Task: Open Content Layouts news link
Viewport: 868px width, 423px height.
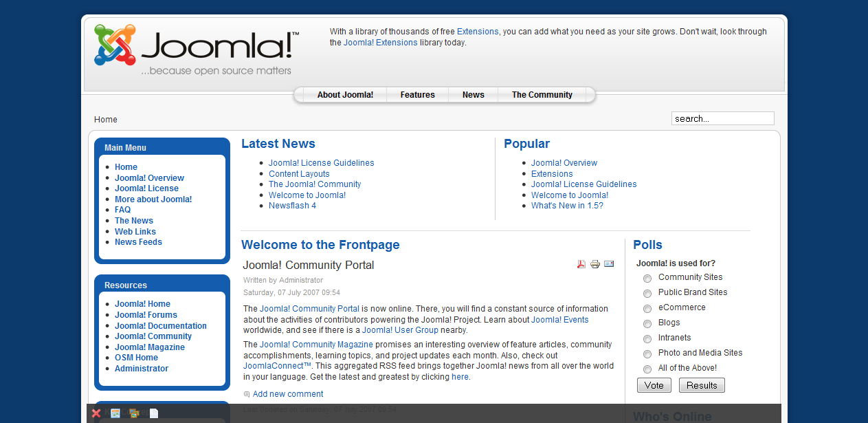Action: click(299, 174)
